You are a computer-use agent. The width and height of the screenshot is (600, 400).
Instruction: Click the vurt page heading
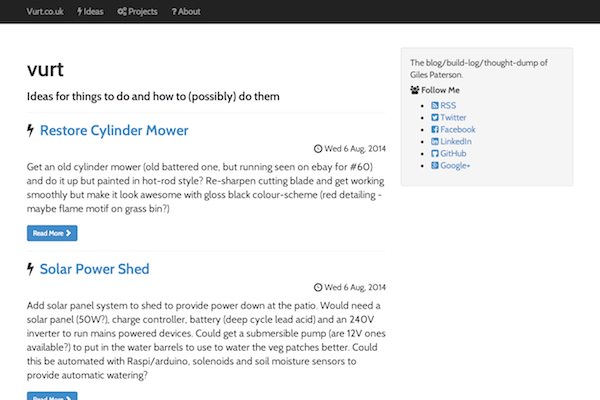tap(46, 69)
